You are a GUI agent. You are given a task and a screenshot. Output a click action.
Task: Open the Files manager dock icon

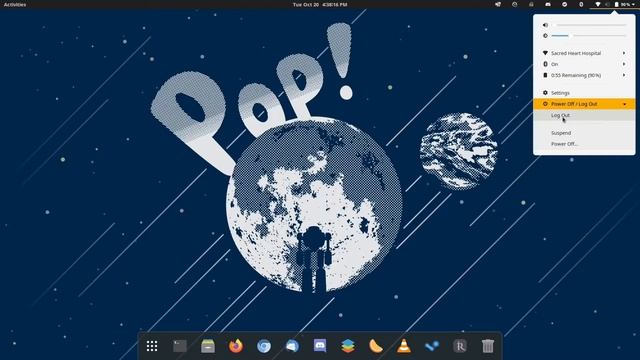tap(208, 346)
